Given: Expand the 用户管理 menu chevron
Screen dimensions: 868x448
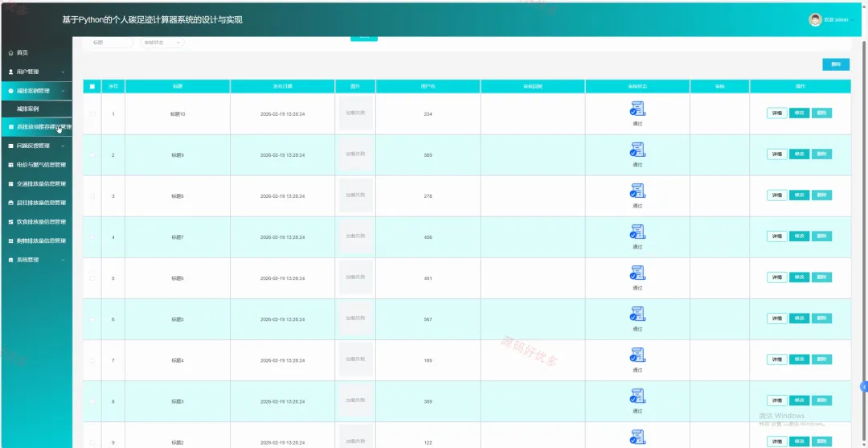Looking at the screenshot, I should click(63, 72).
